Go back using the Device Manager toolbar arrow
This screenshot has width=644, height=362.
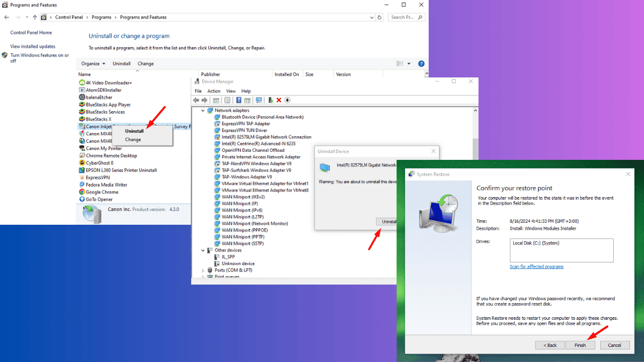point(196,100)
